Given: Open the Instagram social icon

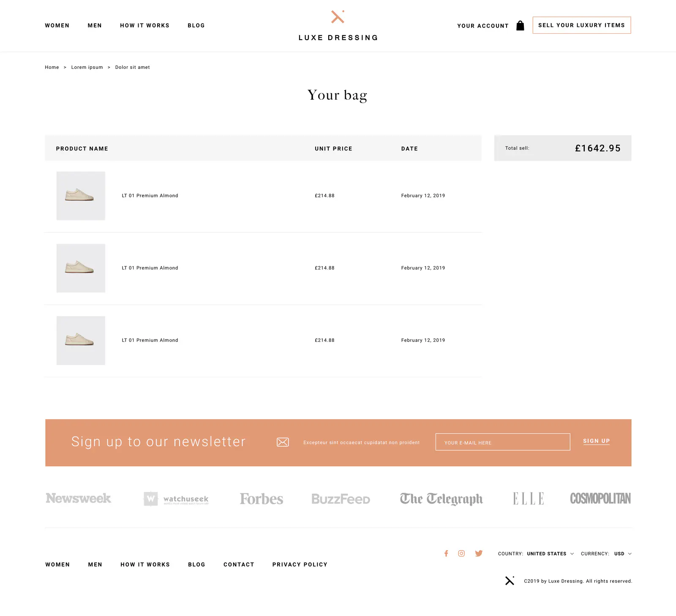Looking at the screenshot, I should click(461, 553).
